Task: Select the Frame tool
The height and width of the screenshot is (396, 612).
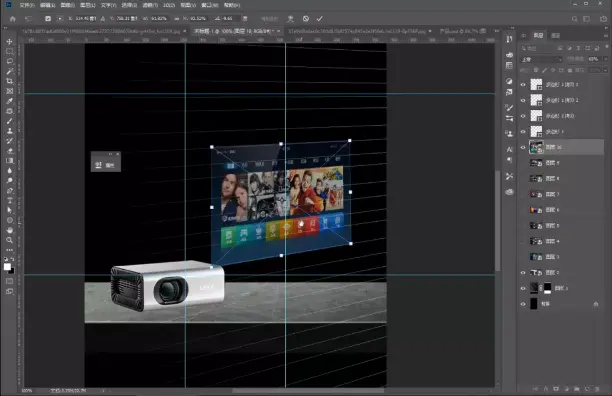Action: click(x=9, y=91)
